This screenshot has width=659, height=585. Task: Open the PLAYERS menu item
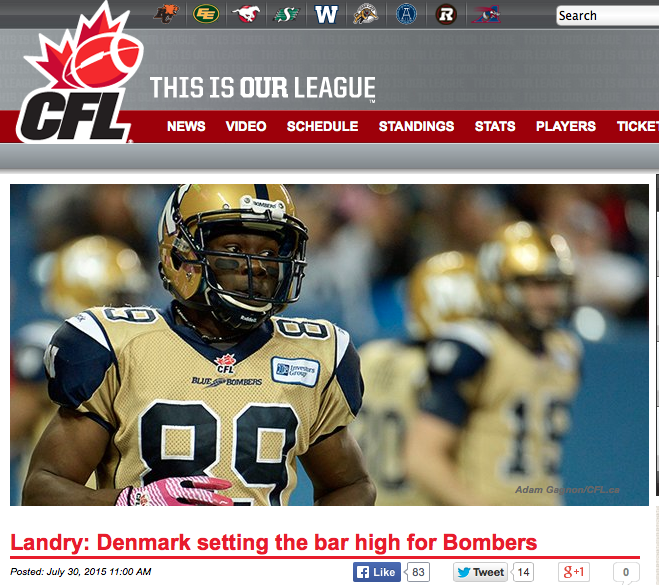click(x=566, y=126)
